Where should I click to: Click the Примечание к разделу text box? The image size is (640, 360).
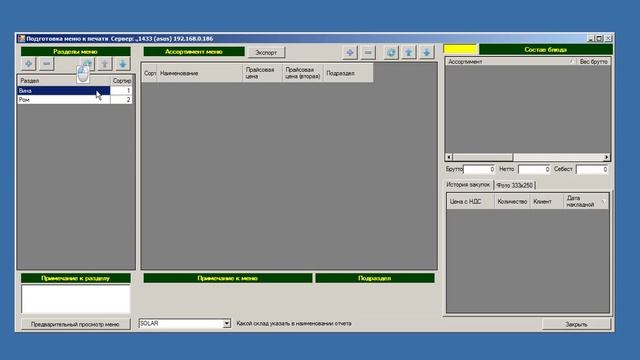tap(76, 299)
